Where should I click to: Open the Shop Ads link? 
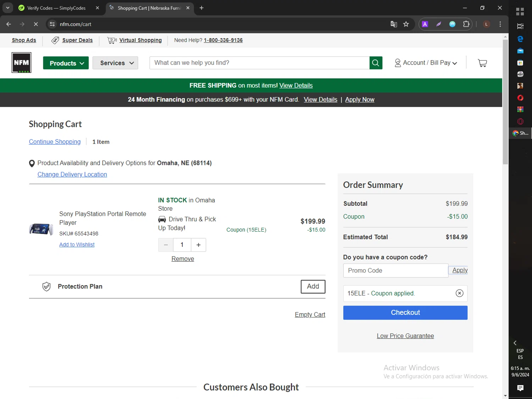pos(24,40)
